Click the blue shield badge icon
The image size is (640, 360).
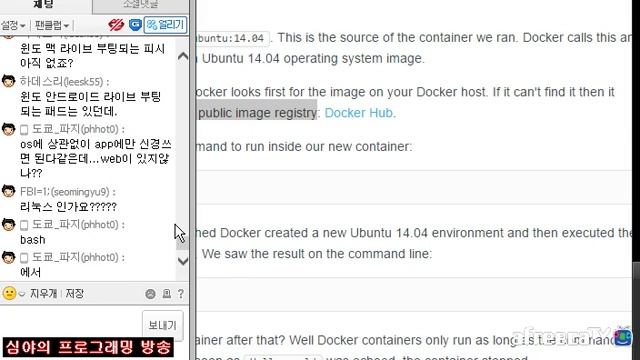point(135,25)
